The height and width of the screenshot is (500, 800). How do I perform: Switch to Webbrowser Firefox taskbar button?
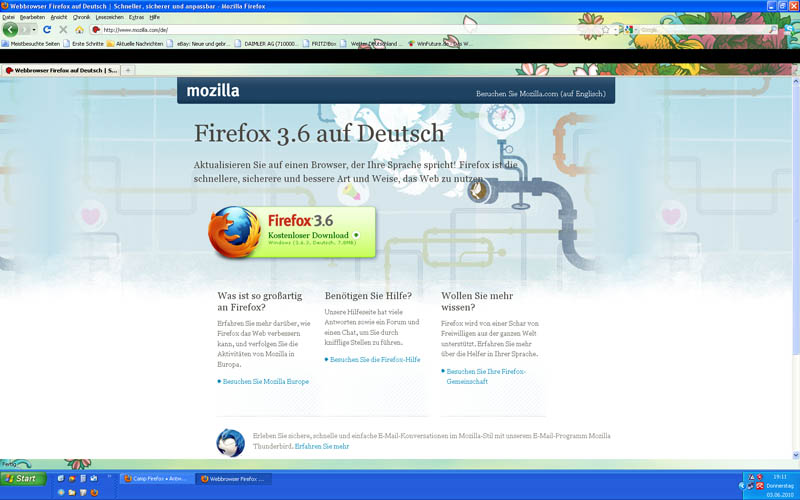click(x=233, y=479)
